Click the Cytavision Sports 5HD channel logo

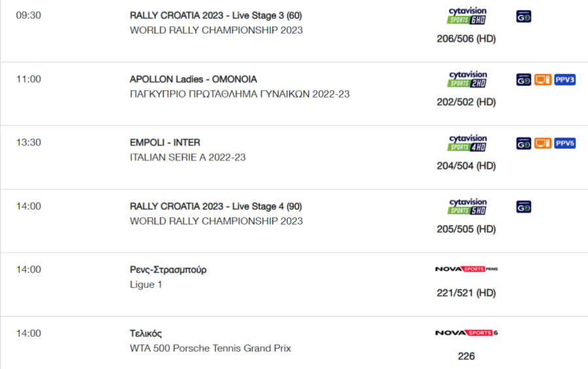[x=467, y=206]
